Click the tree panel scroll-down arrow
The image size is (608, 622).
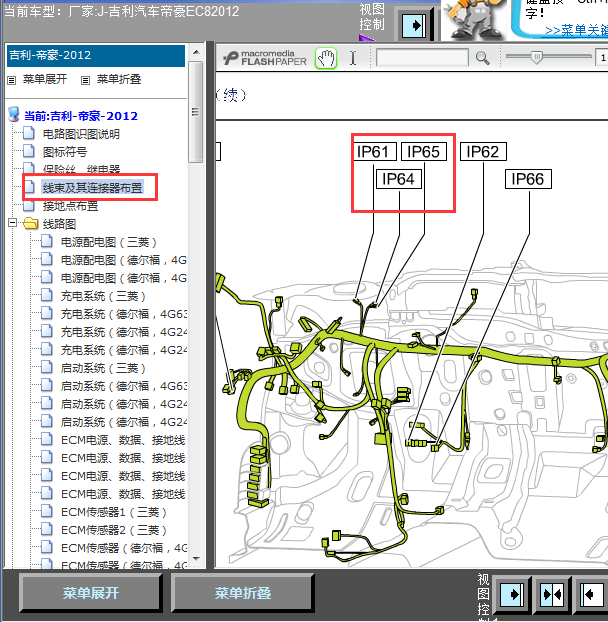196,559
